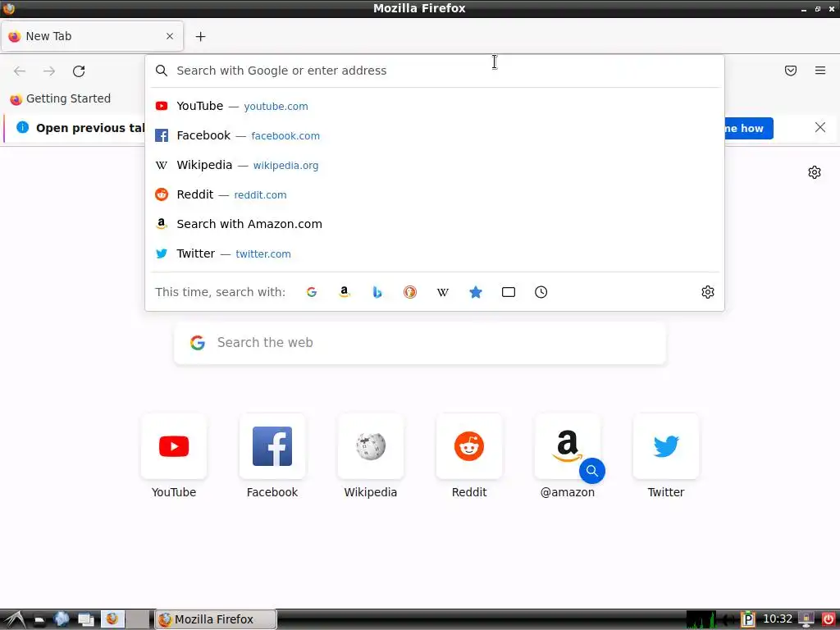
Task: Click the show desktop taskbar icon
Action: point(85,620)
